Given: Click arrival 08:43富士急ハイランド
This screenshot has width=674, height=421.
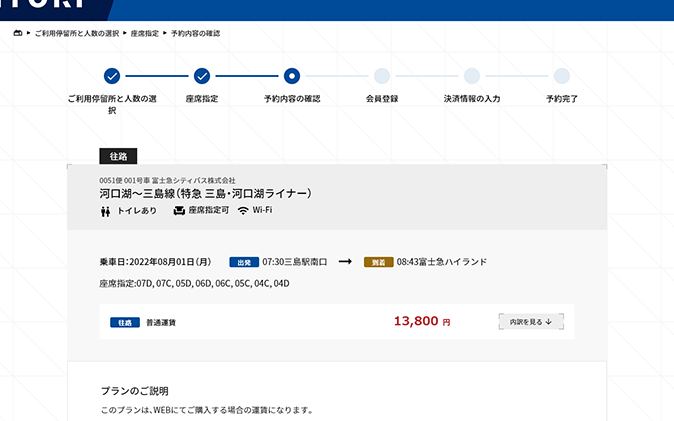Looking at the screenshot, I should click(442, 262).
